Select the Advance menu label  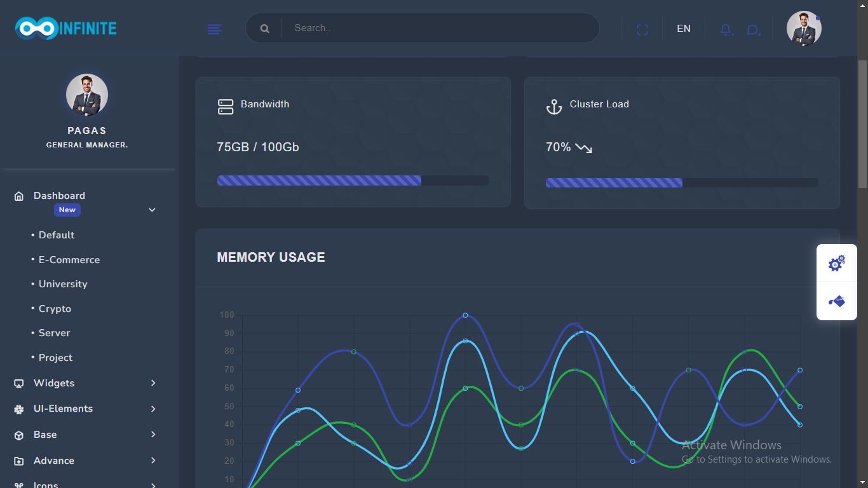tap(54, 461)
